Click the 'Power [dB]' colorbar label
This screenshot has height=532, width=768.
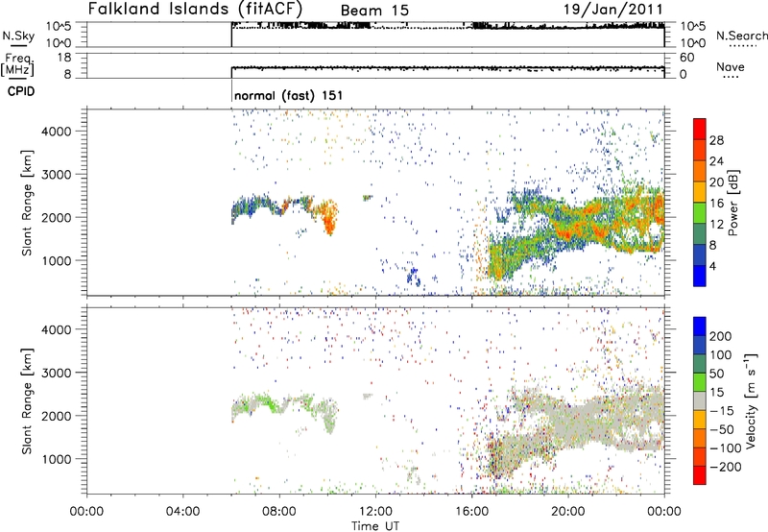tap(732, 203)
